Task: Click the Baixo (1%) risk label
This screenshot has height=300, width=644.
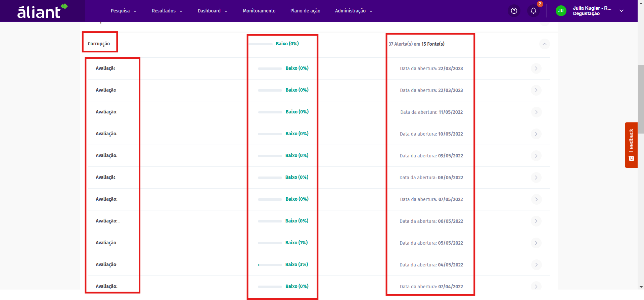Action: pos(296,243)
